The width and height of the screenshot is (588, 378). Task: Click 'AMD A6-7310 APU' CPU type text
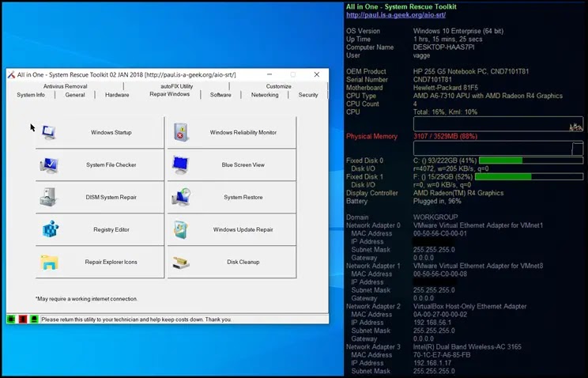(x=438, y=96)
